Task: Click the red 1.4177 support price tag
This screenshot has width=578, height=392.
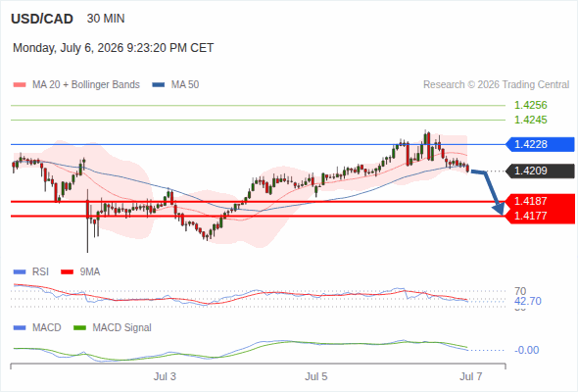Action: click(x=540, y=216)
